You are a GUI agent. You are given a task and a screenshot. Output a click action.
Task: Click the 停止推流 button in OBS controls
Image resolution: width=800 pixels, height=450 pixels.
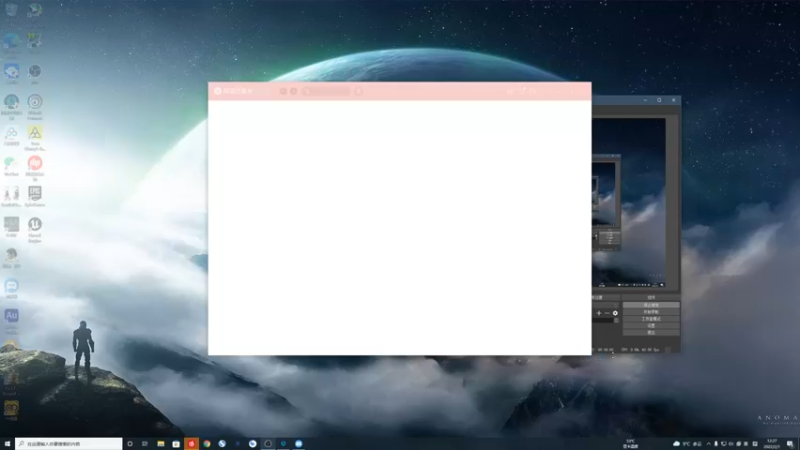(651, 305)
